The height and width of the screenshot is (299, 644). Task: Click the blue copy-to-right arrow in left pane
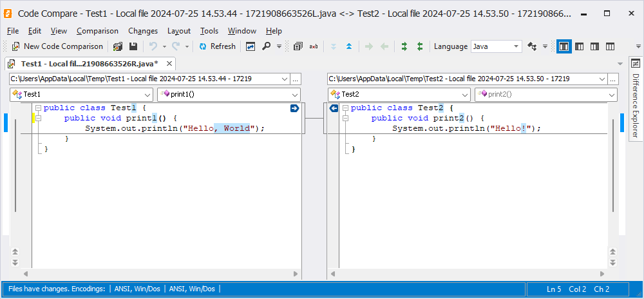pos(294,108)
